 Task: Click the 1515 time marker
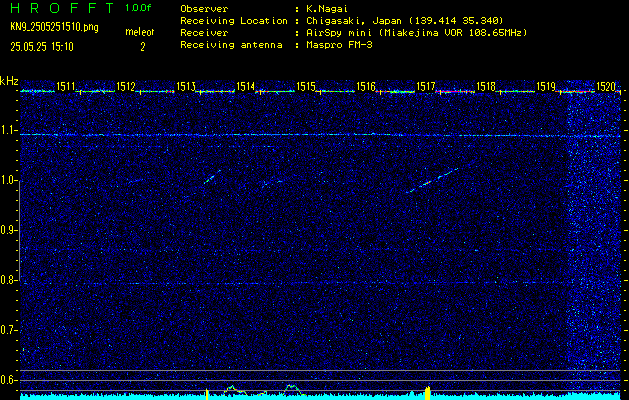306,86
